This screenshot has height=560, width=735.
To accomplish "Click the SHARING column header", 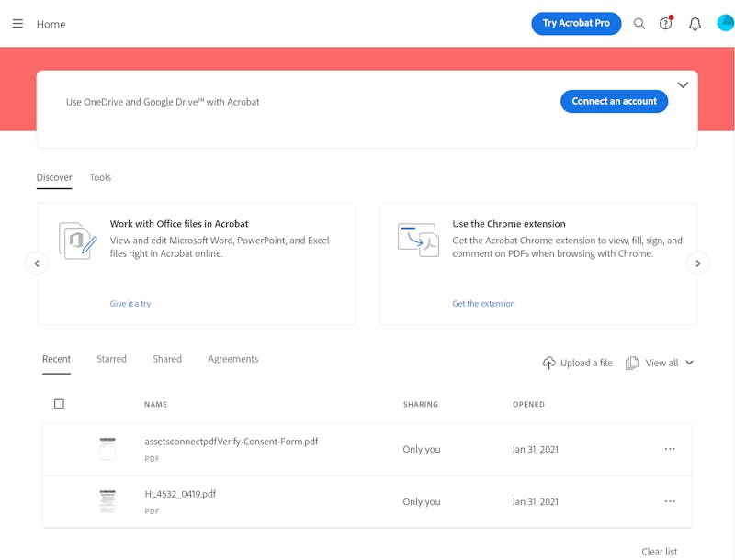I will [421, 404].
